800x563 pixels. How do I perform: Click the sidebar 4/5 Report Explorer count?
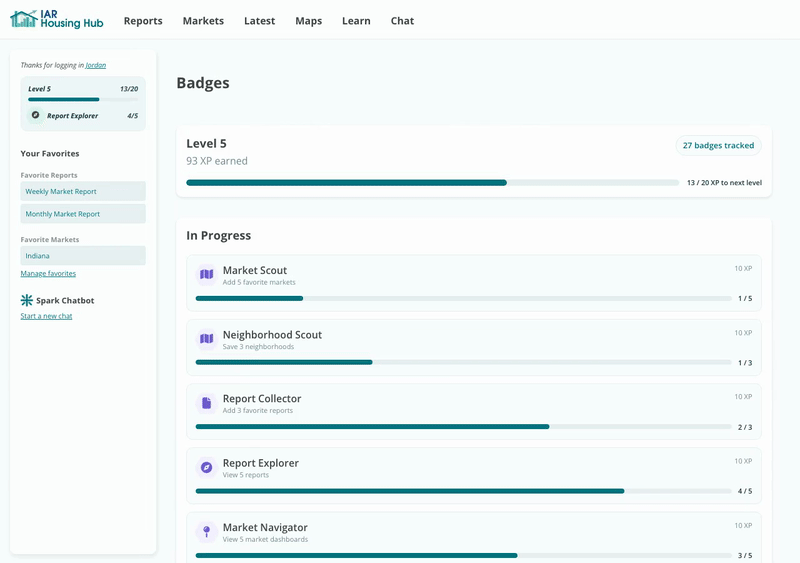coord(133,116)
